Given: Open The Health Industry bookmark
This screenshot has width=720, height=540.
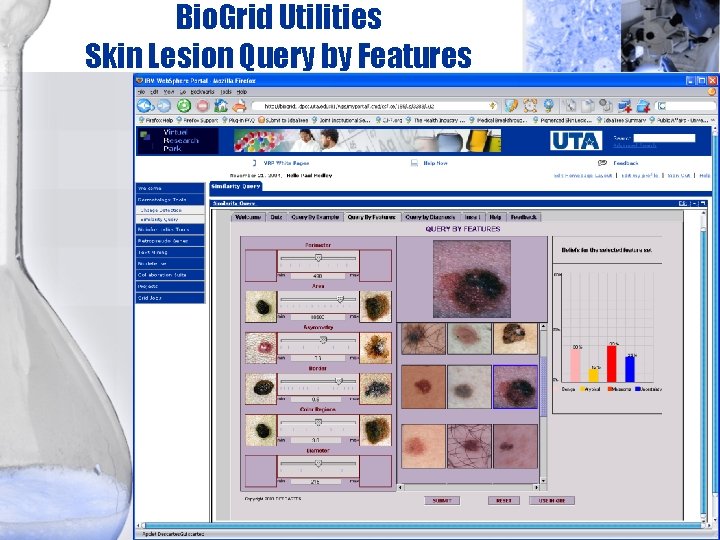Looking at the screenshot, I should point(436,120).
